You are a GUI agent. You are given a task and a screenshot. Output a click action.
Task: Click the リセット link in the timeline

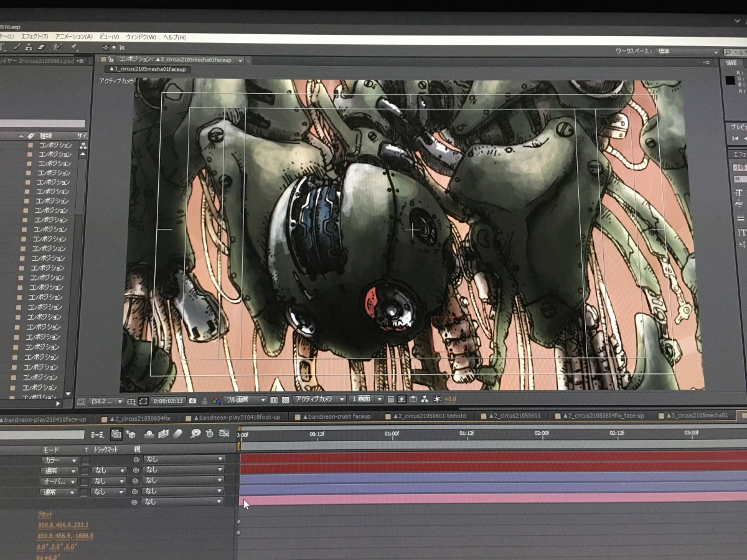coord(45,515)
